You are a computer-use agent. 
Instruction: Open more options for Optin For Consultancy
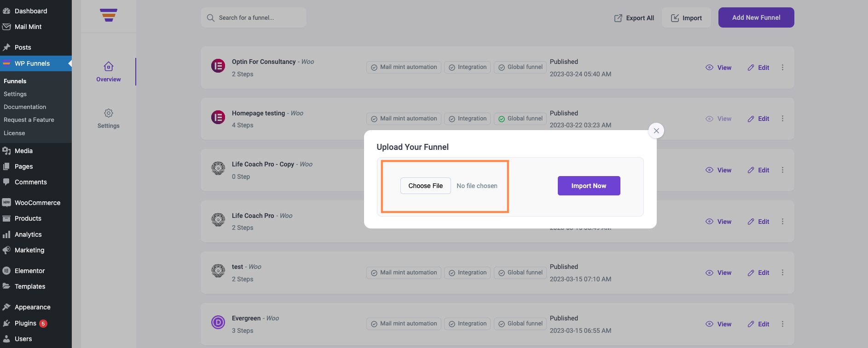[782, 68]
